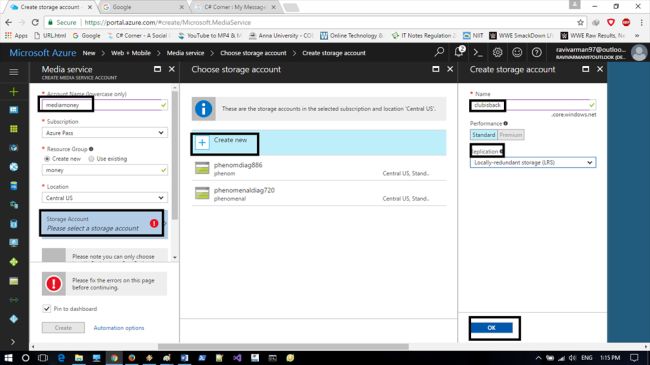The width and height of the screenshot is (650, 365).
Task: Open Task View on taskbar
Action: [x=43, y=358]
